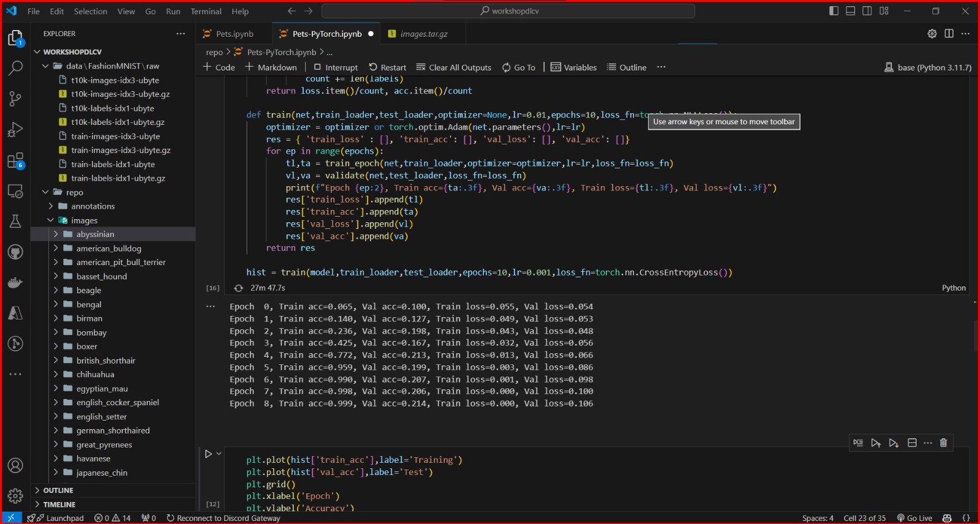
Task: Open the GitHub view in activity bar
Action: [x=15, y=252]
